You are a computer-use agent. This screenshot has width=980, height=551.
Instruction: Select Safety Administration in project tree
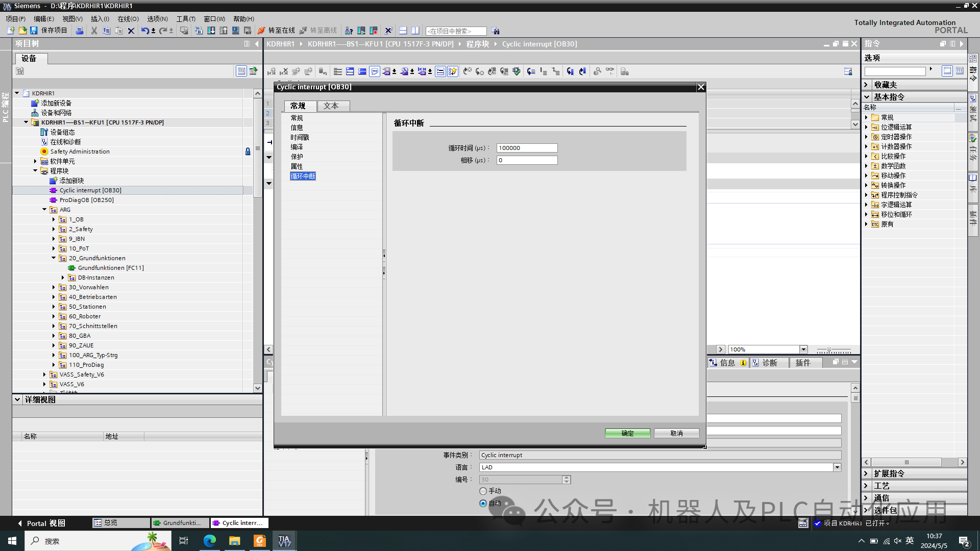(80, 152)
